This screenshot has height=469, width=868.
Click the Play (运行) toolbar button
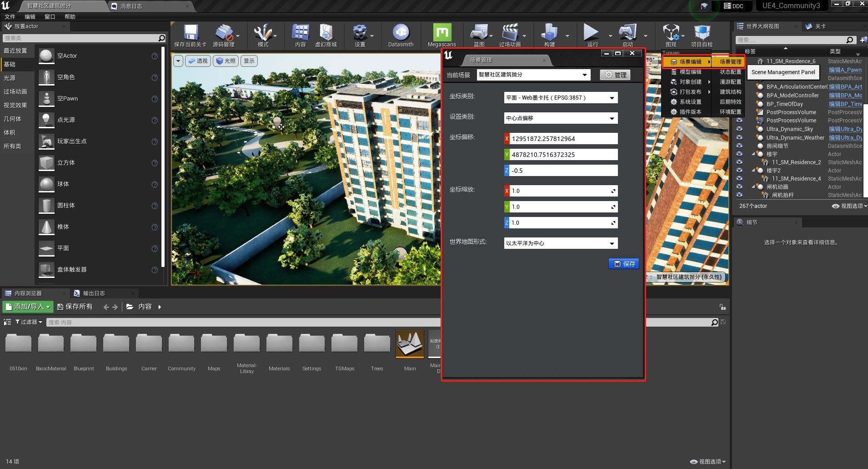591,33
